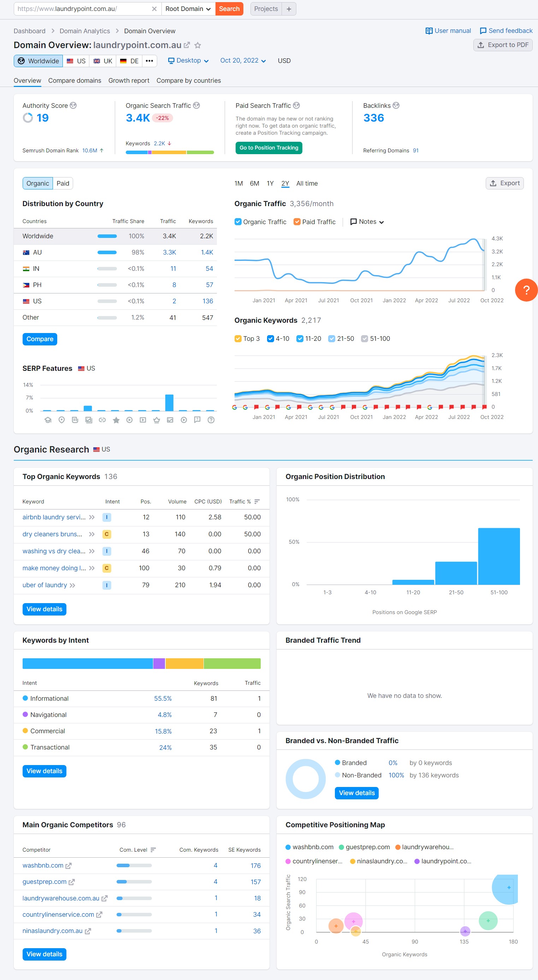This screenshot has height=980, width=538.
Task: Toggle the Organic Traffic checkbox
Action: click(x=238, y=222)
